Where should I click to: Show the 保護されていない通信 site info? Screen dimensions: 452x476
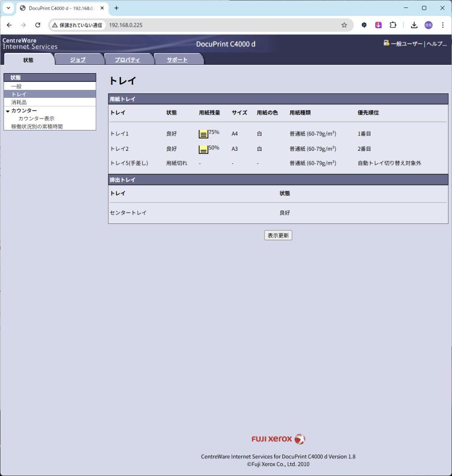[77, 25]
